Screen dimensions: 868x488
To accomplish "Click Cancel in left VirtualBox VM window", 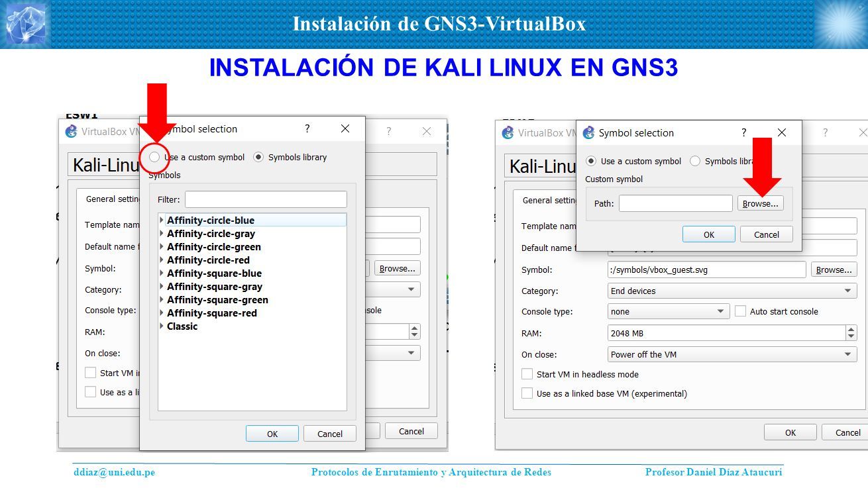I will click(411, 431).
